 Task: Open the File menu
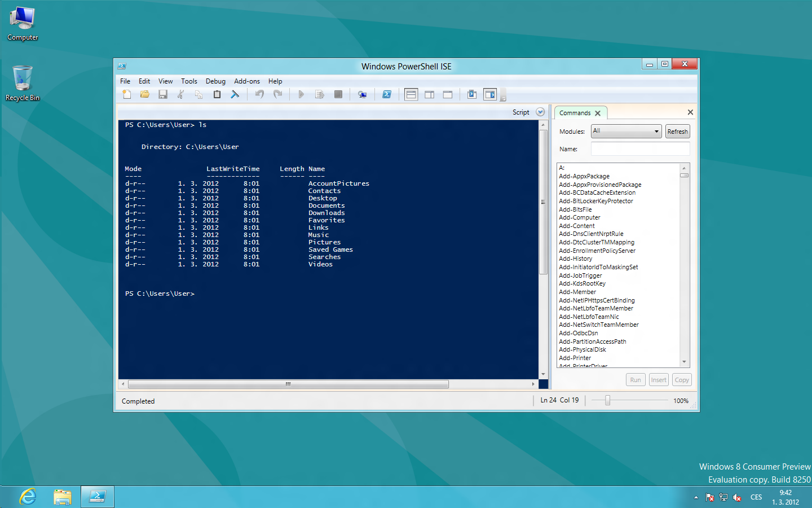point(125,81)
